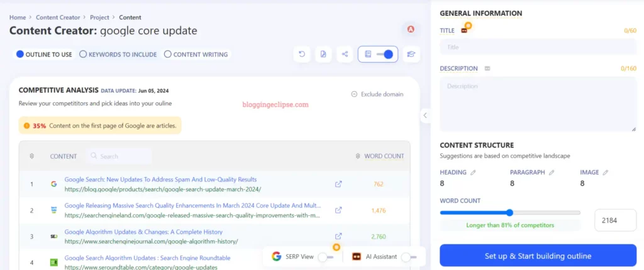Open Search Engine Roundtable article link
The image size is (644, 270).
pyautogui.click(x=147, y=257)
